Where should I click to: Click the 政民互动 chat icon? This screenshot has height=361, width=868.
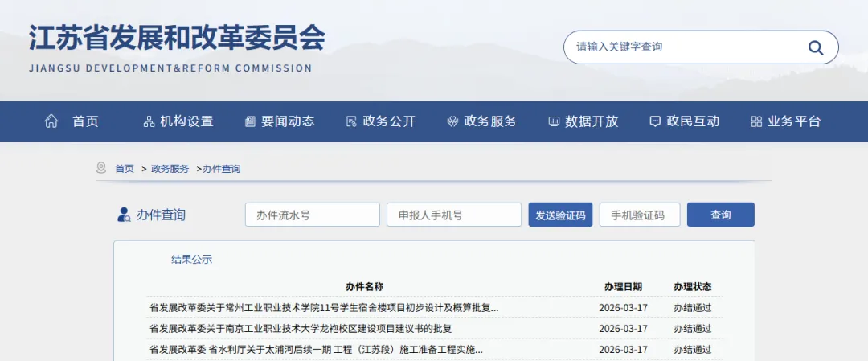(x=655, y=121)
